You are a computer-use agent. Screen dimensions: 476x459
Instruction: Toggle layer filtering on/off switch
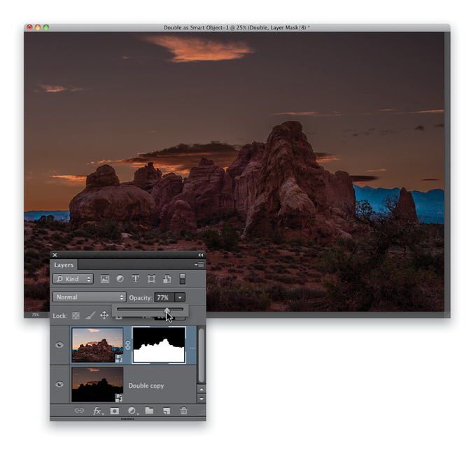(182, 278)
